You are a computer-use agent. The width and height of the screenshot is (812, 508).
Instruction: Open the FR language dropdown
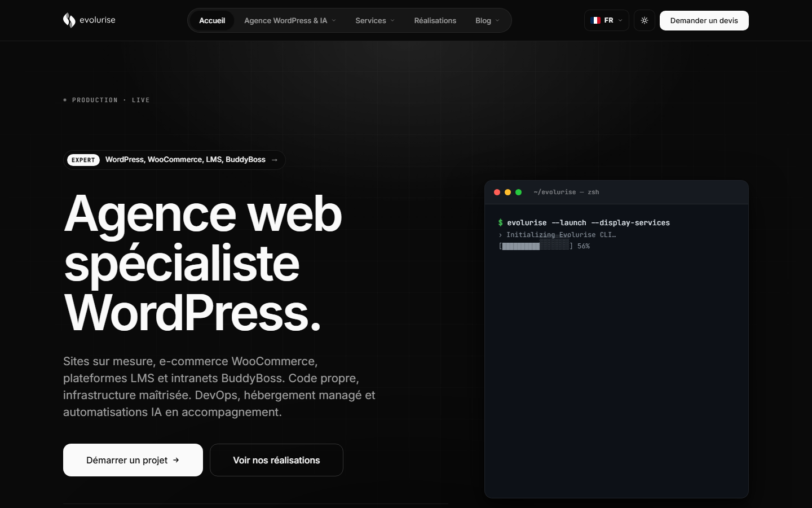(607, 20)
